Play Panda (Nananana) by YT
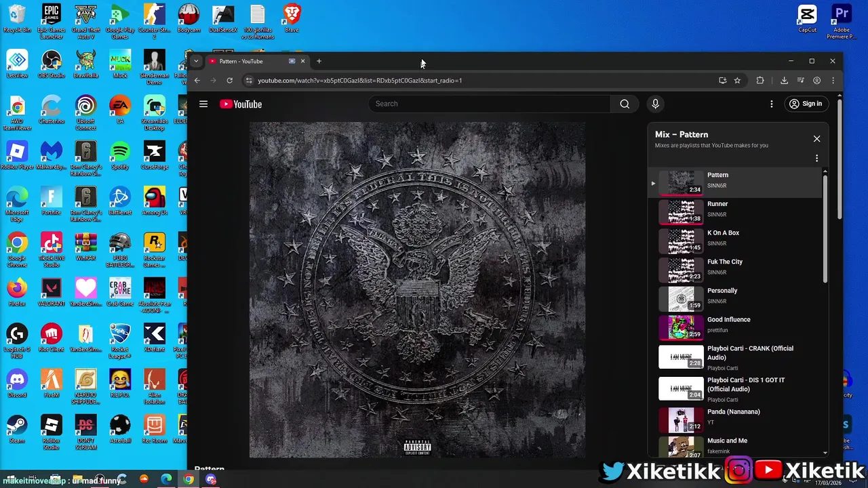 [736, 419]
